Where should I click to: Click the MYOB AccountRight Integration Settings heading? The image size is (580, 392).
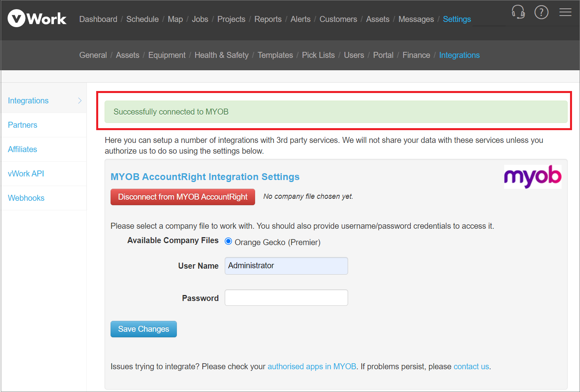pyautogui.click(x=205, y=177)
